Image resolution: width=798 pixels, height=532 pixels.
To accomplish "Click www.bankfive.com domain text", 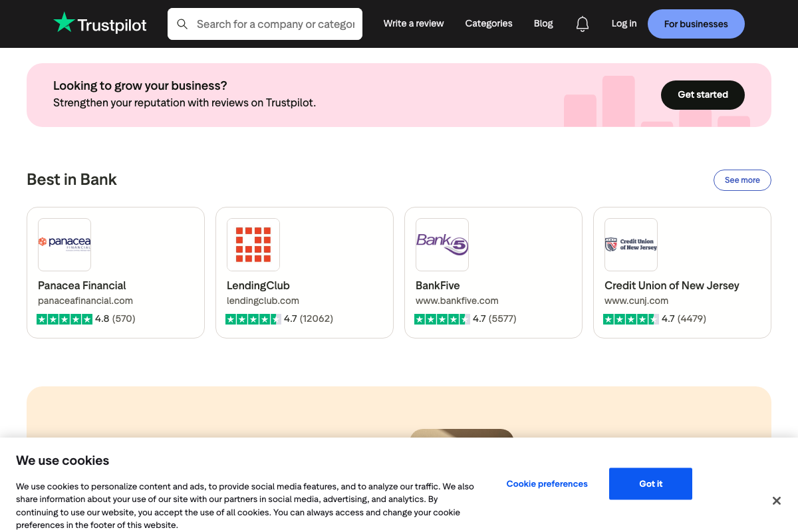I will pyautogui.click(x=457, y=301).
